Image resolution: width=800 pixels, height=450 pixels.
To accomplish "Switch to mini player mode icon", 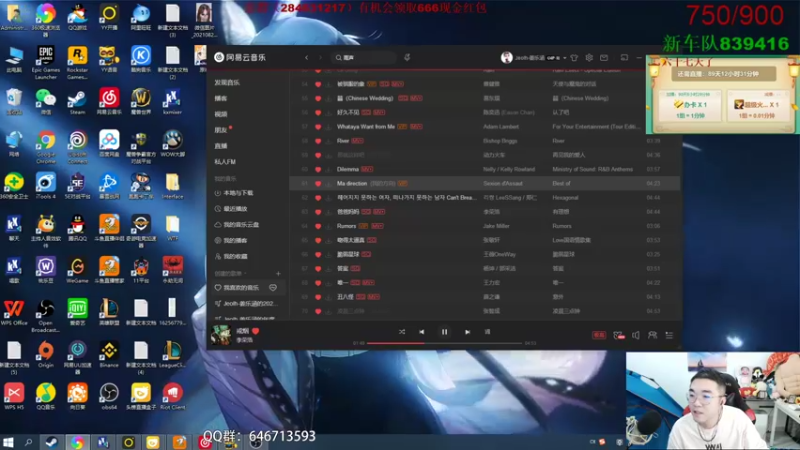I will click(624, 58).
